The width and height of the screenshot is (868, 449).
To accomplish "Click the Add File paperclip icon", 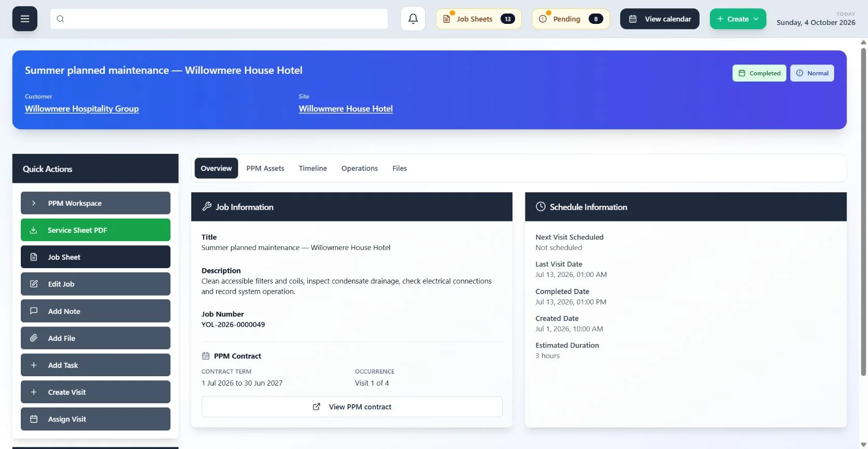I will point(34,338).
